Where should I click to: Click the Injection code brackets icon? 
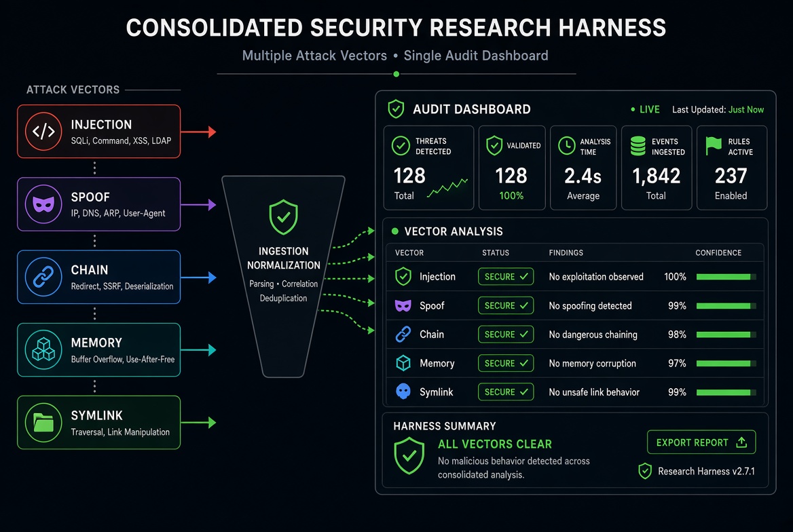pyautogui.click(x=43, y=132)
